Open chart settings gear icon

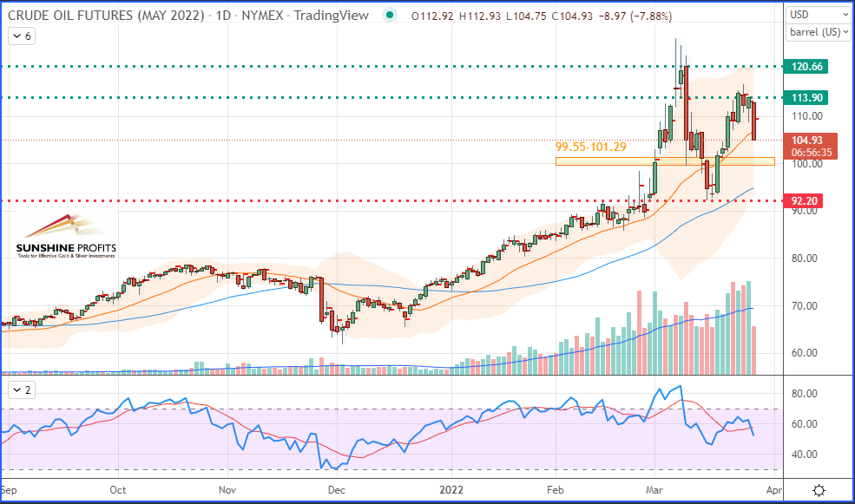pyautogui.click(x=819, y=490)
